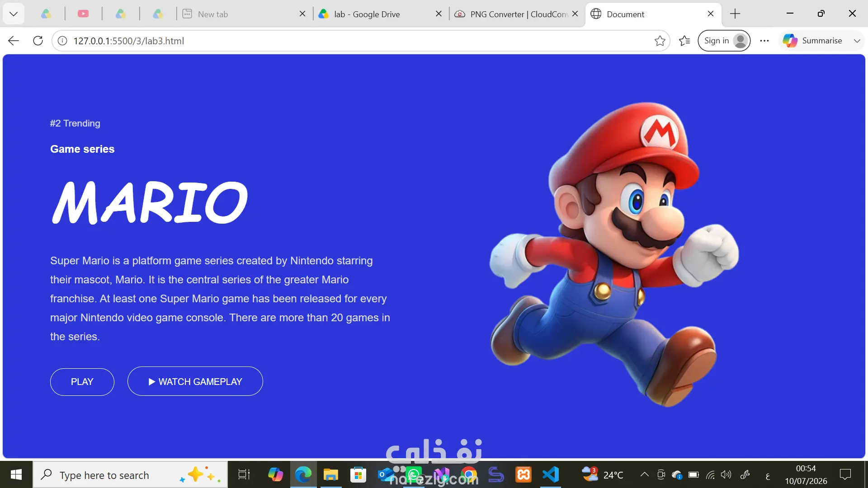Open File Explorer from the taskbar
Screen dimensions: 868x488
tap(331, 475)
